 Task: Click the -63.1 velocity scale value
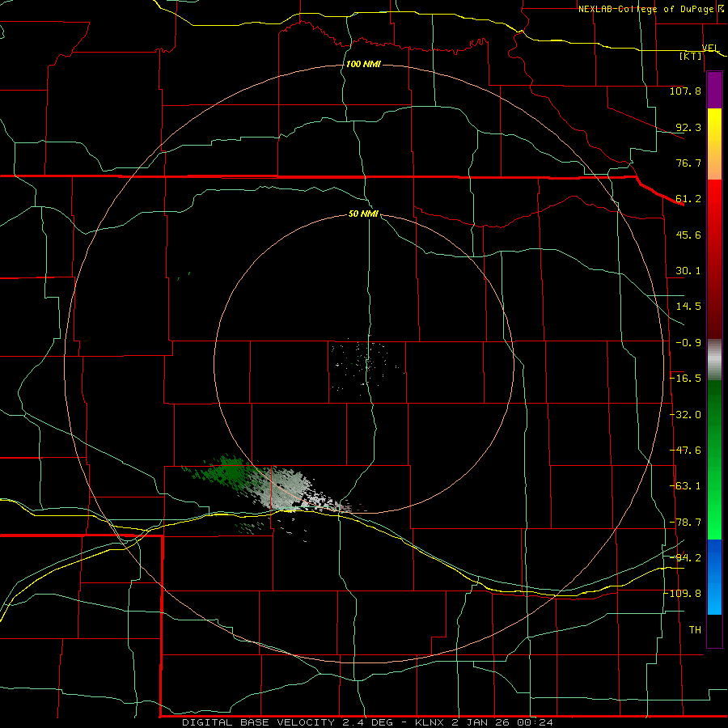[685, 486]
